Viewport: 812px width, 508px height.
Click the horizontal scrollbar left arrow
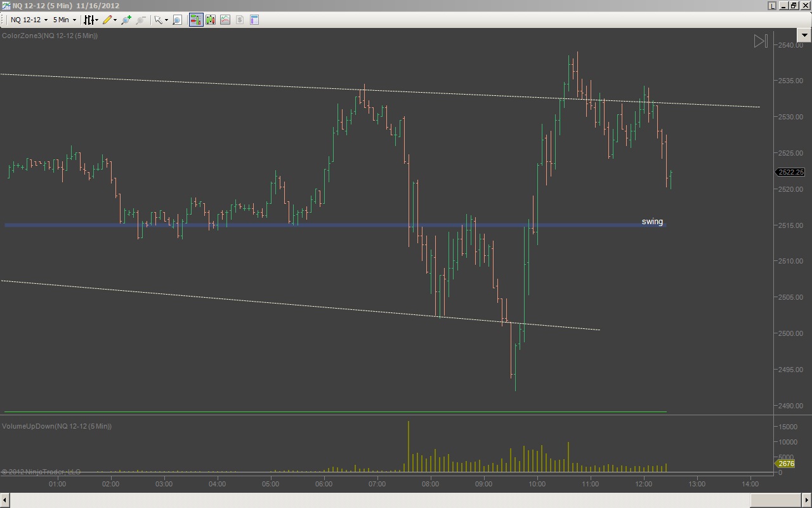[4, 501]
